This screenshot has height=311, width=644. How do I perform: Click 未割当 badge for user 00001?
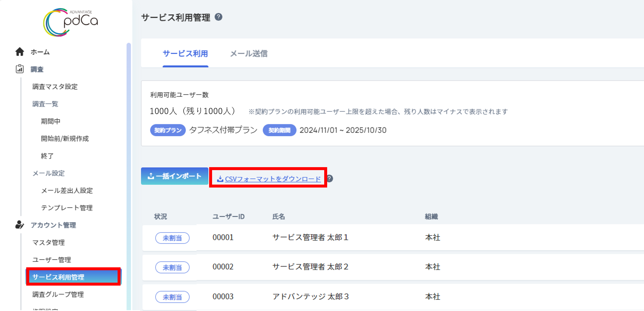pos(172,238)
